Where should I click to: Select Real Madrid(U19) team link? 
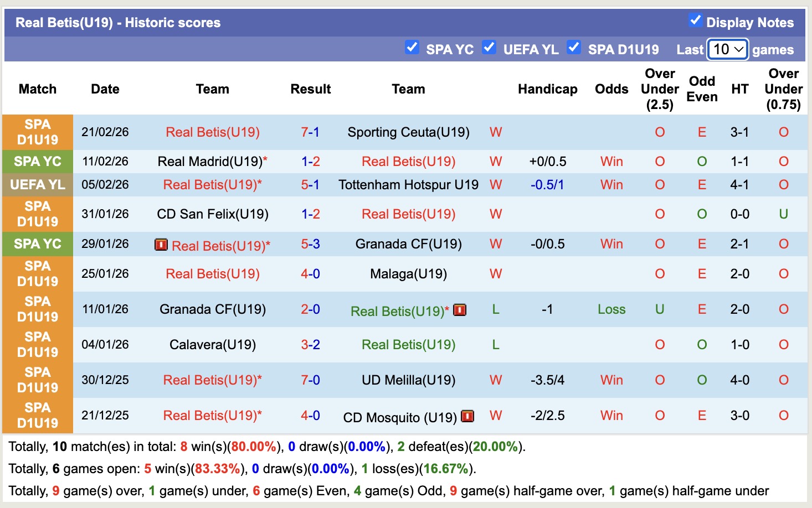tap(210, 162)
